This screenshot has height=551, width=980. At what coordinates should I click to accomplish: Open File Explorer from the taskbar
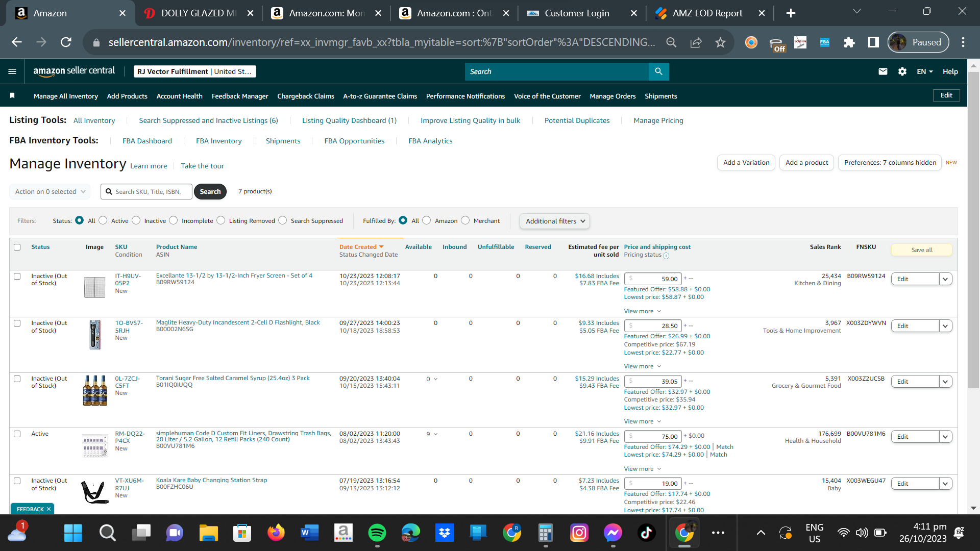pyautogui.click(x=208, y=533)
